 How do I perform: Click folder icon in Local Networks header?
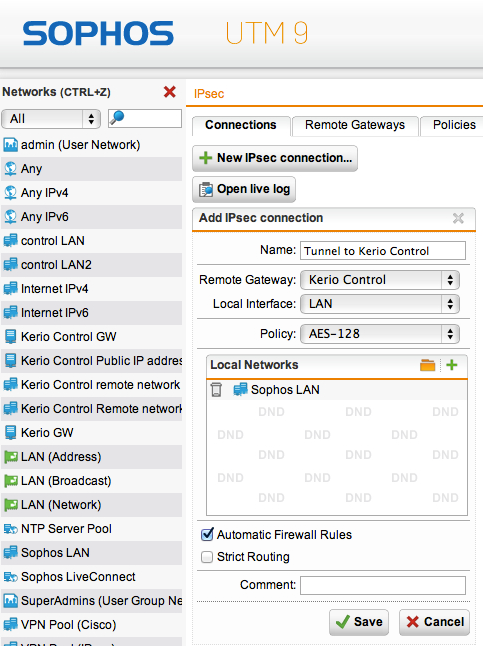click(x=427, y=365)
